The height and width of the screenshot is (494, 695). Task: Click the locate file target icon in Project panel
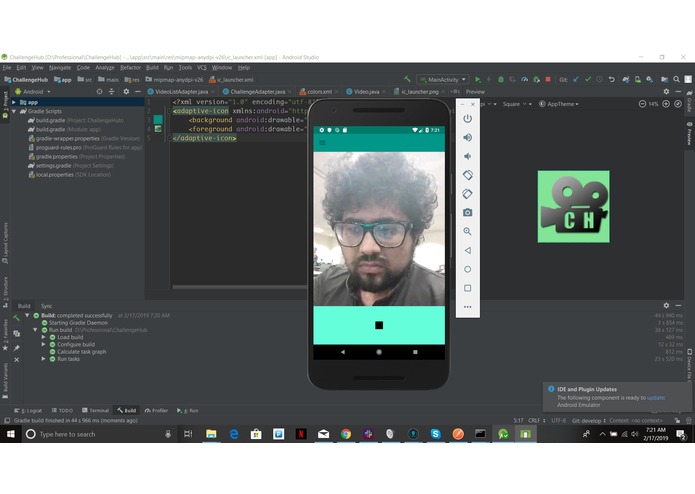(x=99, y=92)
